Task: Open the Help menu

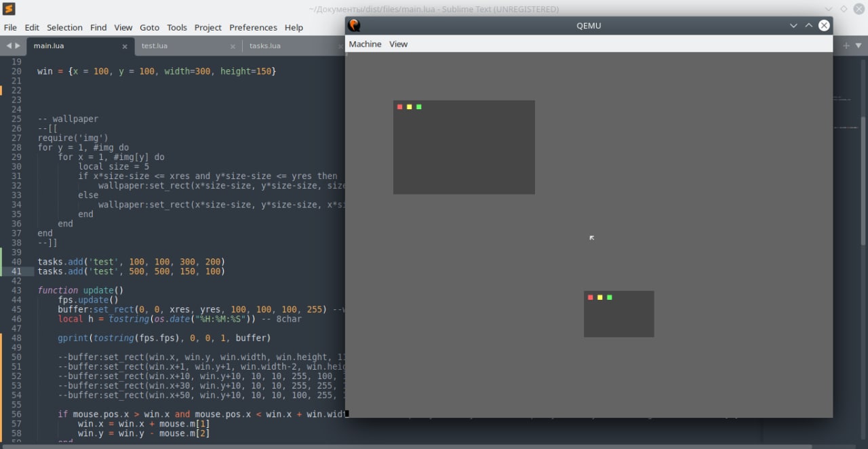Action: click(x=294, y=28)
